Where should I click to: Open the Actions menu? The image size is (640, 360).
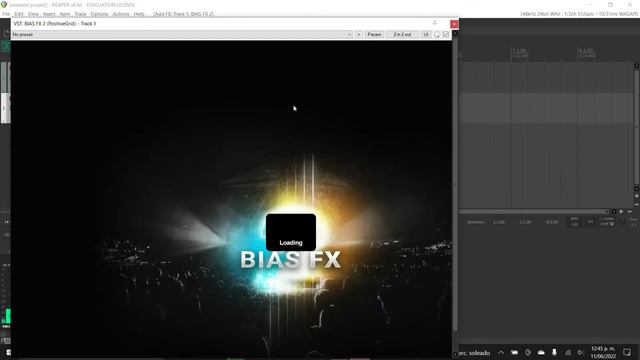[121, 14]
